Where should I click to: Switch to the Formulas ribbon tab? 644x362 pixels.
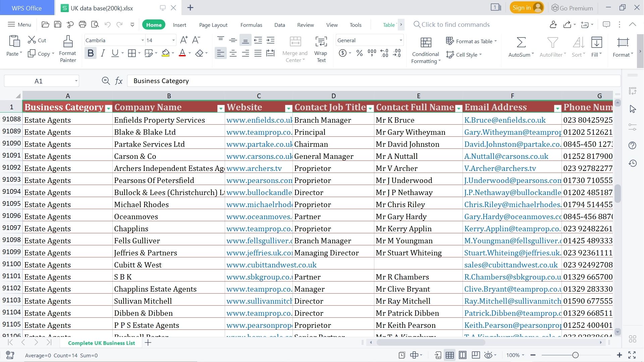click(x=251, y=24)
